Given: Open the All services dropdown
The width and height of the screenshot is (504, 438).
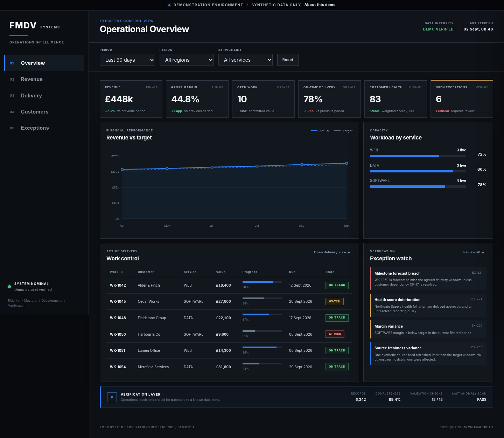Looking at the screenshot, I should tap(245, 60).
